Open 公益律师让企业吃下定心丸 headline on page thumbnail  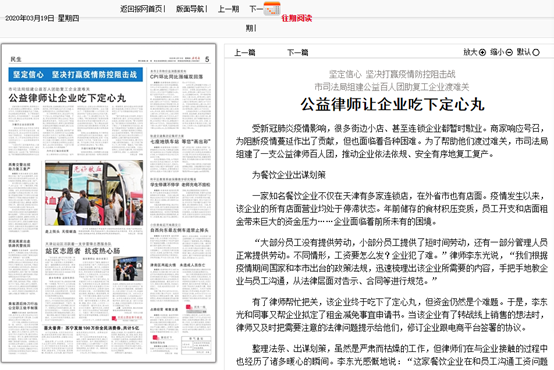[67, 98]
